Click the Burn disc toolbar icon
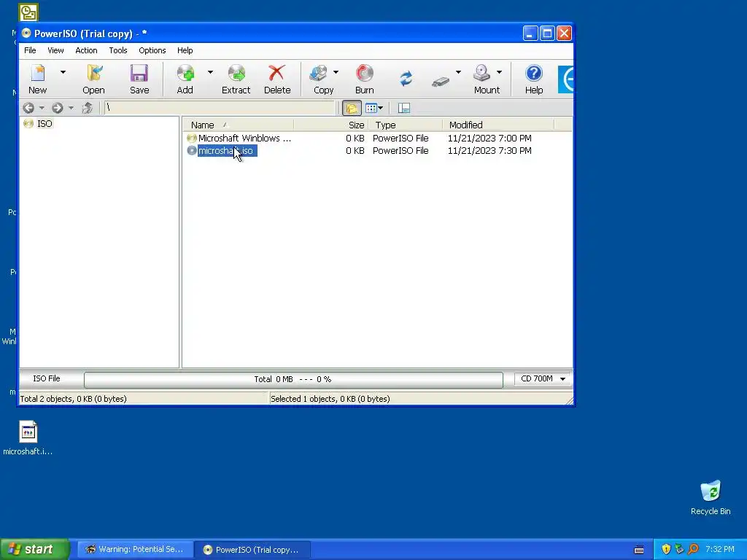This screenshot has width=747, height=560. tap(365, 74)
